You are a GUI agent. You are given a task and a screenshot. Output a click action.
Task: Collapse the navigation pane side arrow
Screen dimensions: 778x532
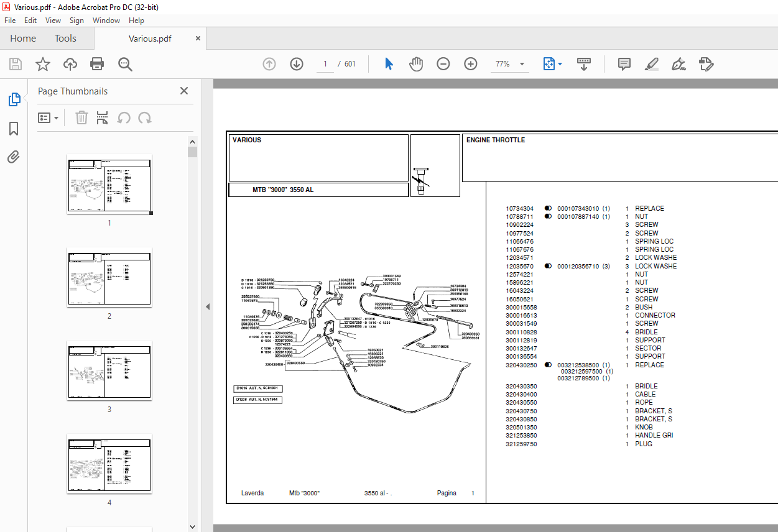(x=208, y=307)
